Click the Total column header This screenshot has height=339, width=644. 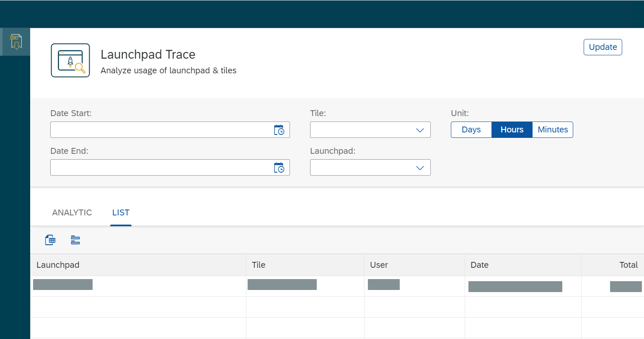pos(613,265)
